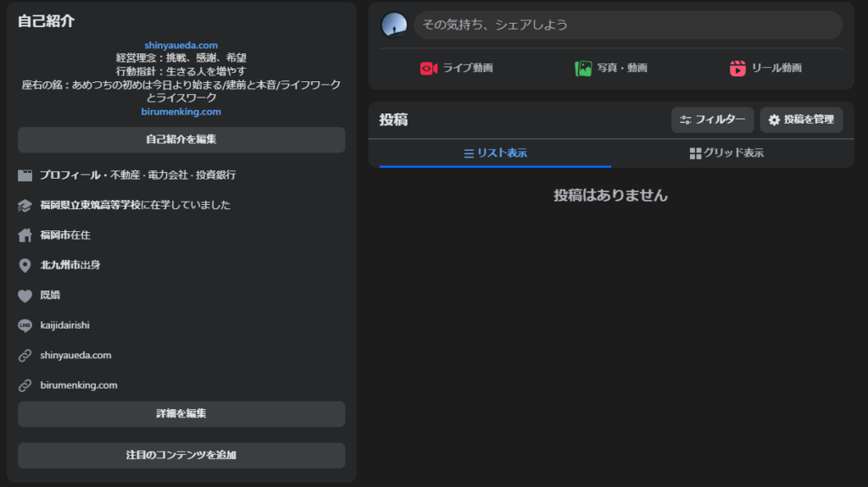The image size is (868, 487).
Task: Open 投稿を管理 with gear icon
Action: coord(801,120)
